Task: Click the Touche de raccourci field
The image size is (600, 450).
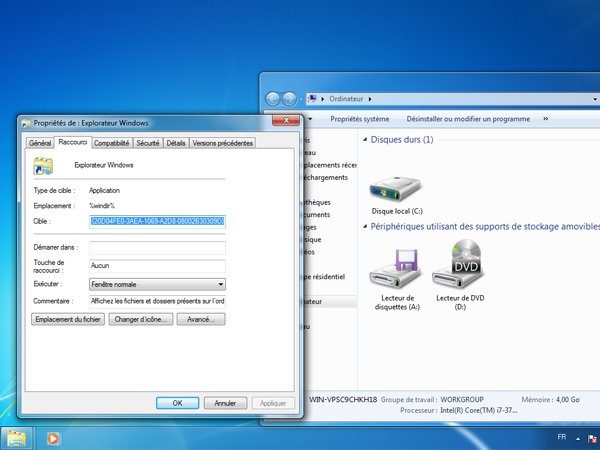Action: click(157, 266)
